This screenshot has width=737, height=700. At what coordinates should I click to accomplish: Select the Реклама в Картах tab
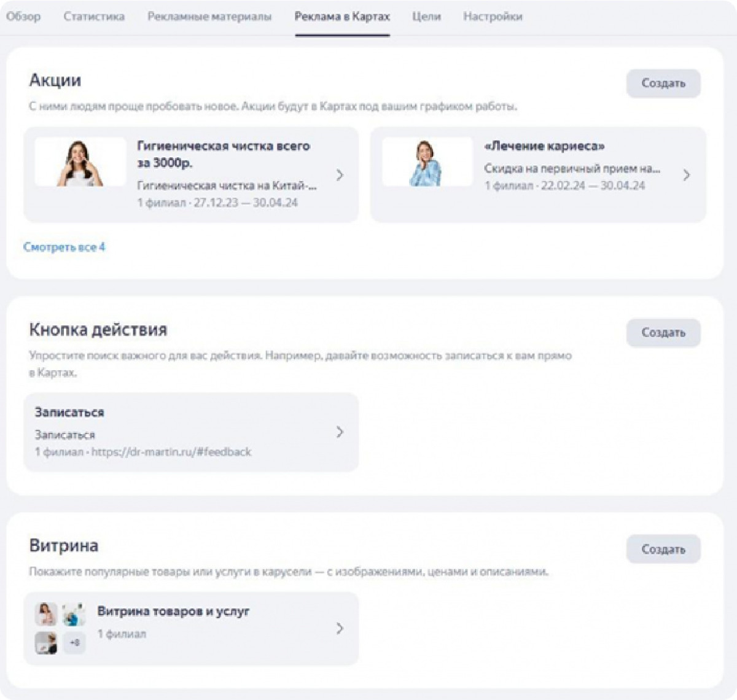tap(342, 17)
